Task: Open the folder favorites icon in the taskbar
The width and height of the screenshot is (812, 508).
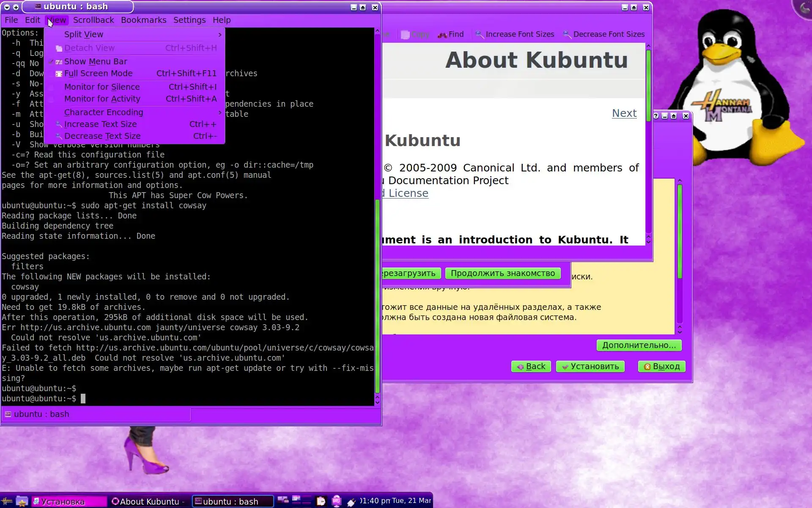Action: click(x=22, y=502)
